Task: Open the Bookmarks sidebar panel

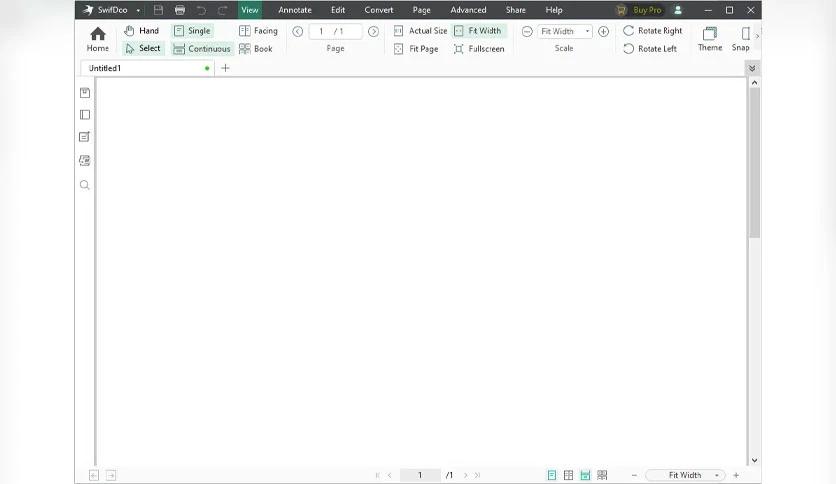Action: (85, 93)
